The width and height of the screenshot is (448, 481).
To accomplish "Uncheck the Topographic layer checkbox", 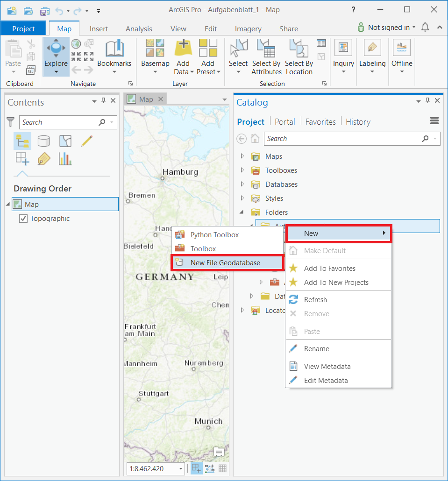I will 23,219.
